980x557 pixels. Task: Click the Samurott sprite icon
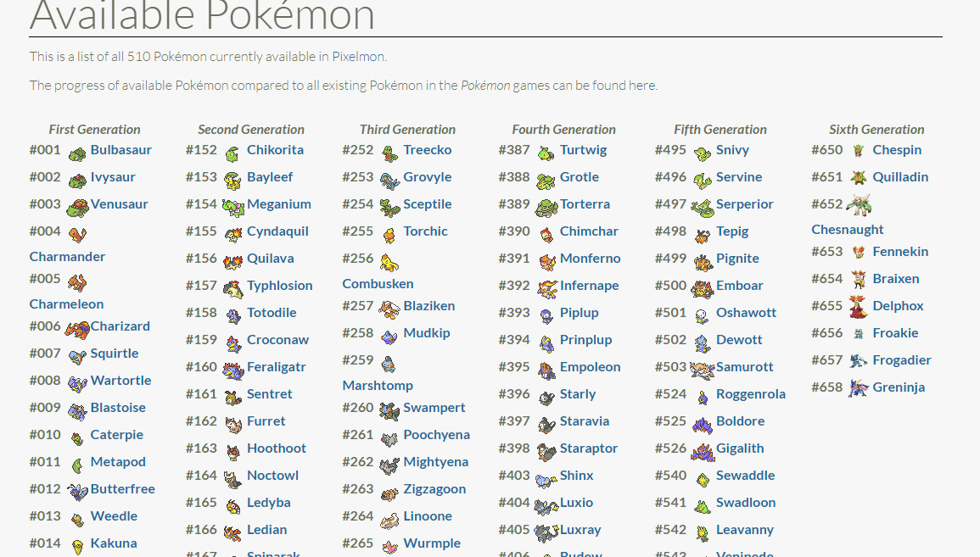(x=702, y=370)
